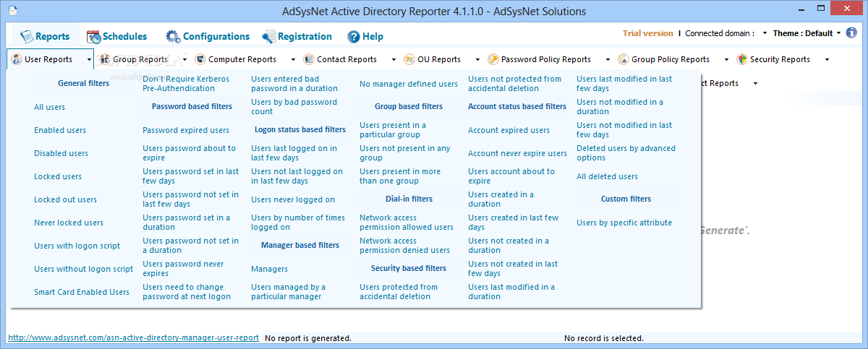Click the Group Reports icon
The width and height of the screenshot is (868, 349).
click(106, 59)
